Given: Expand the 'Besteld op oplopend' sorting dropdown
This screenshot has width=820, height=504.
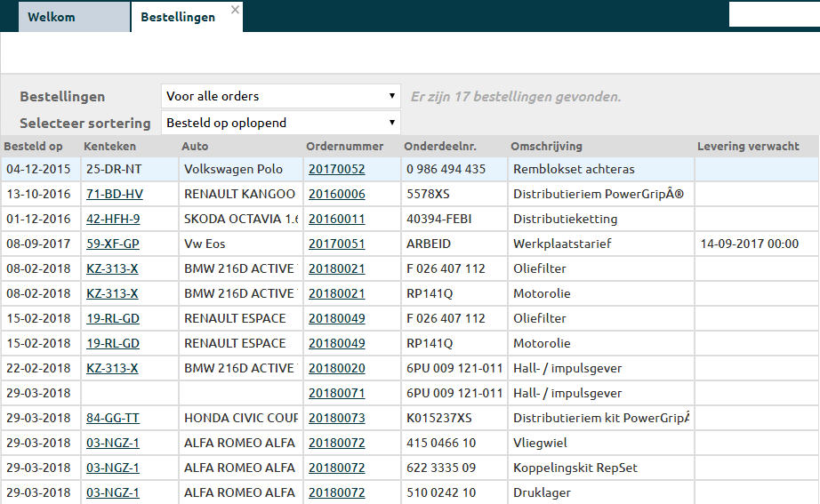Looking at the screenshot, I should (280, 123).
